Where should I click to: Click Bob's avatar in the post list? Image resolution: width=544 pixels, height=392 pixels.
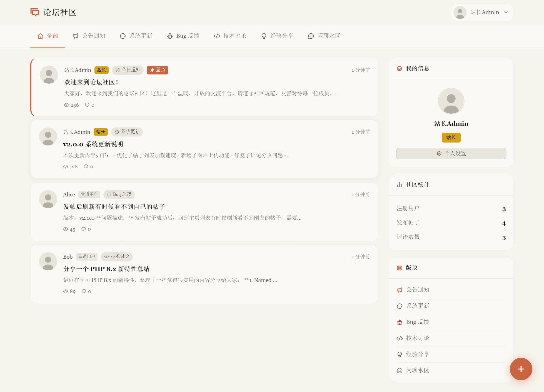tap(48, 261)
